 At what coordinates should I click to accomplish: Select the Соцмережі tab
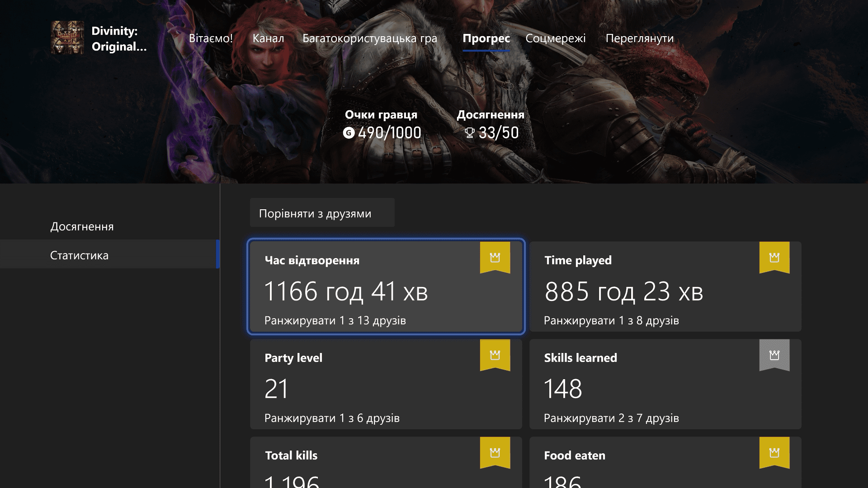click(555, 38)
